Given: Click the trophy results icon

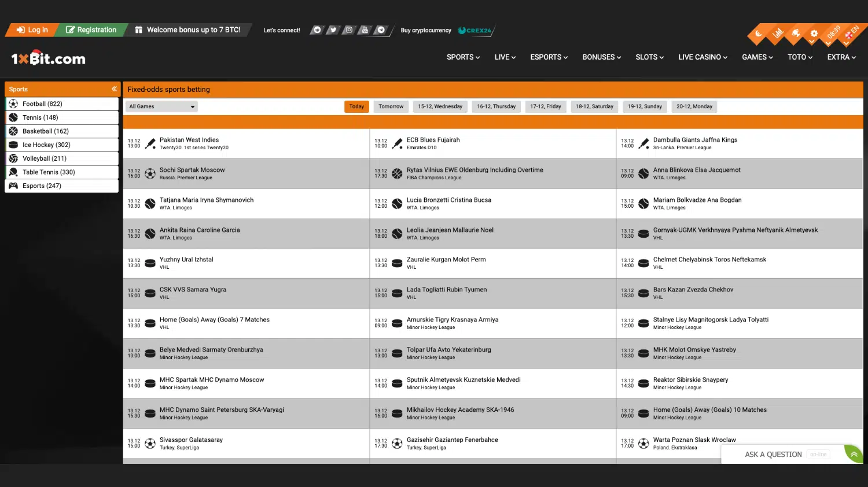Looking at the screenshot, I should tap(796, 34).
